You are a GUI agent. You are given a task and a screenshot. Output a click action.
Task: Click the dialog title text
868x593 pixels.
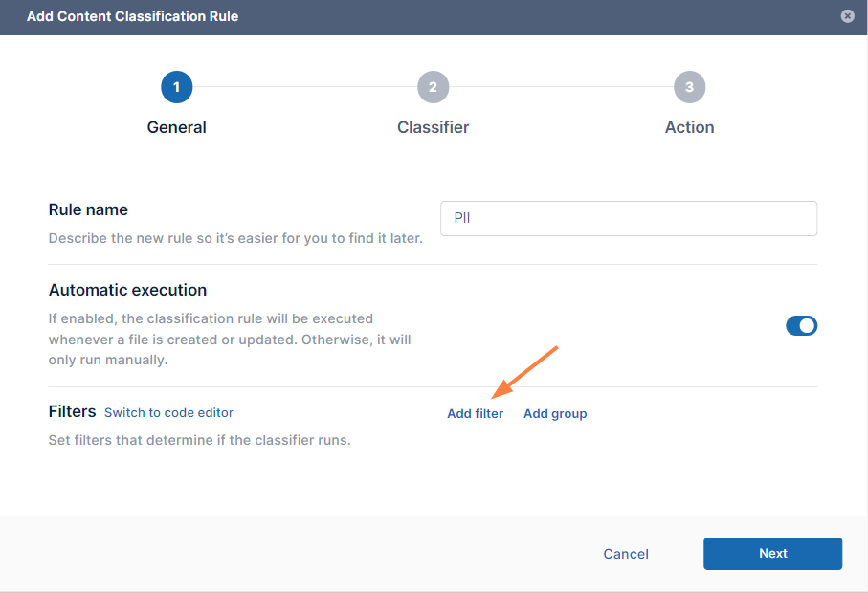[132, 16]
